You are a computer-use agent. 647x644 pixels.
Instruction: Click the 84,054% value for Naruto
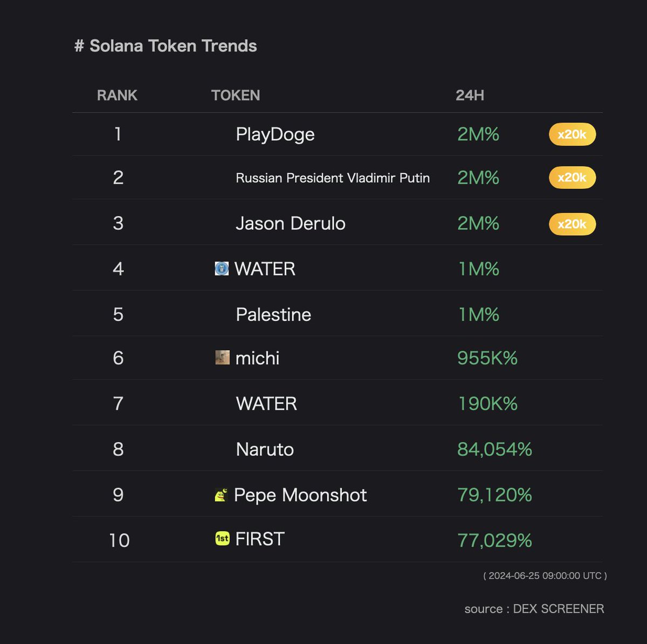point(494,449)
